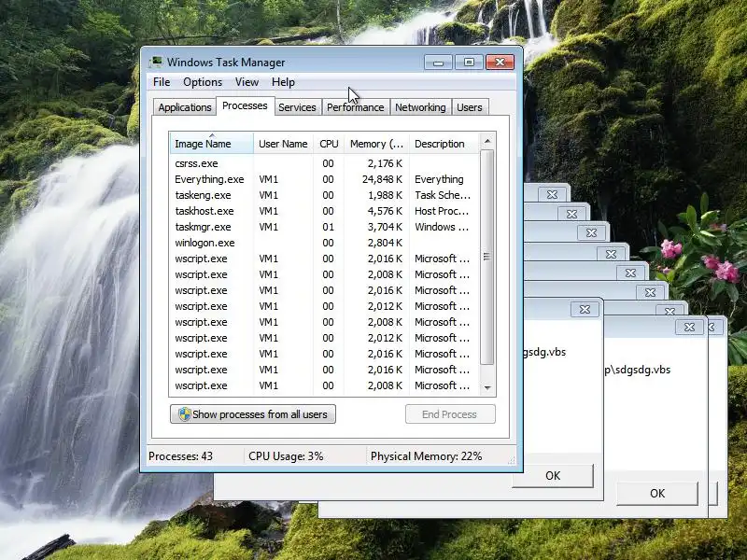Switch to the Applications tab
The width and height of the screenshot is (747, 560).
coord(185,107)
